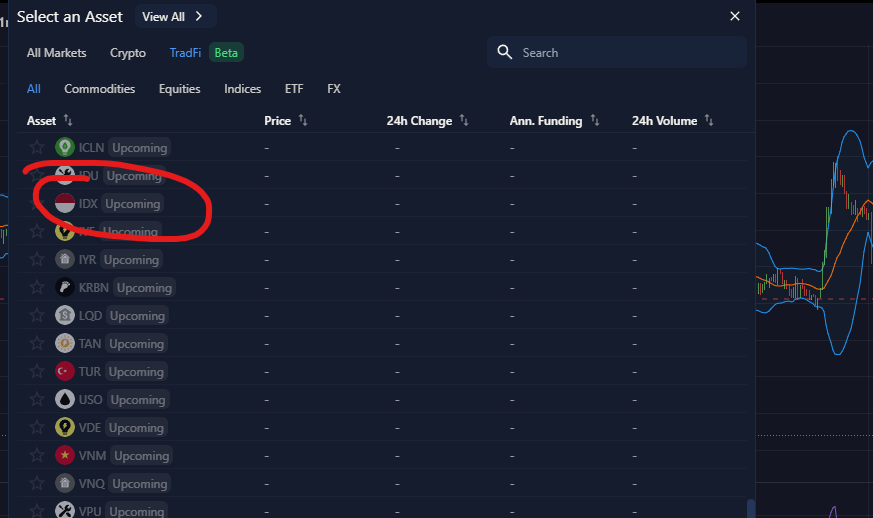The image size is (873, 518).
Task: Click the VNQ ticker text
Action: point(91,483)
